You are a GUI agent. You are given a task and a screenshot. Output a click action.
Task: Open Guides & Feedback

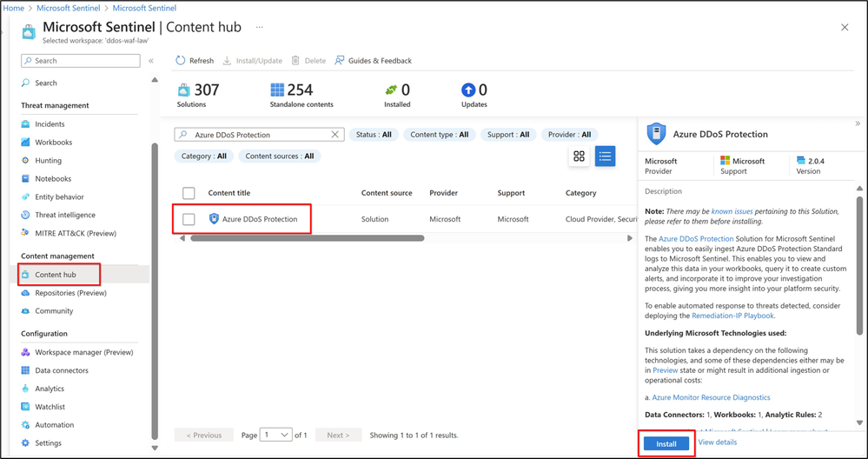pyautogui.click(x=373, y=61)
